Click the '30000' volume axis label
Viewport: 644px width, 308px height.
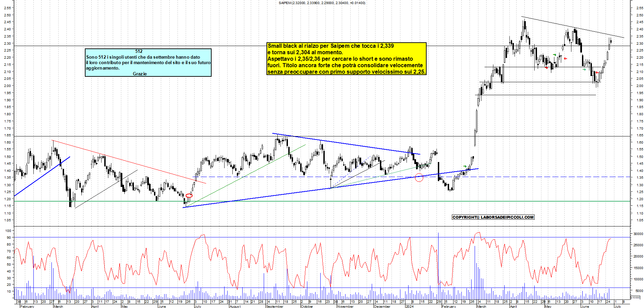point(638,234)
